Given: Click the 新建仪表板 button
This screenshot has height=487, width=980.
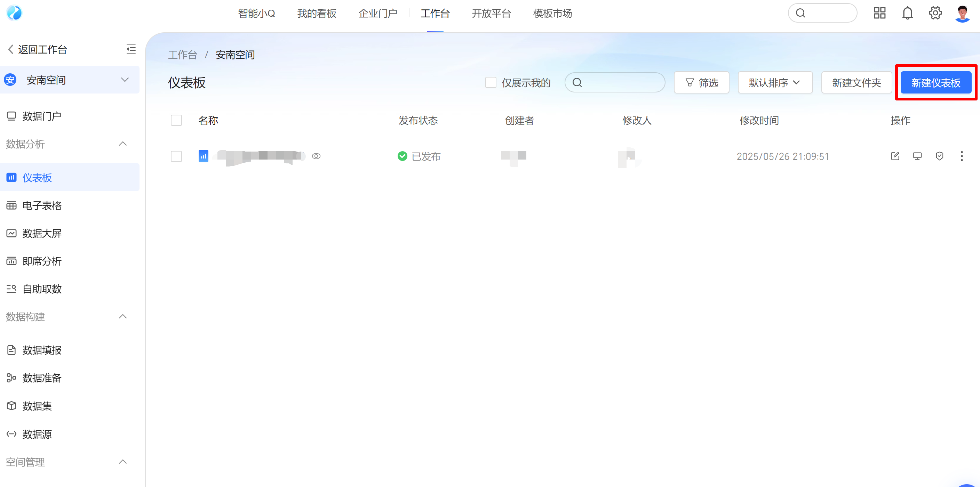Looking at the screenshot, I should (935, 82).
